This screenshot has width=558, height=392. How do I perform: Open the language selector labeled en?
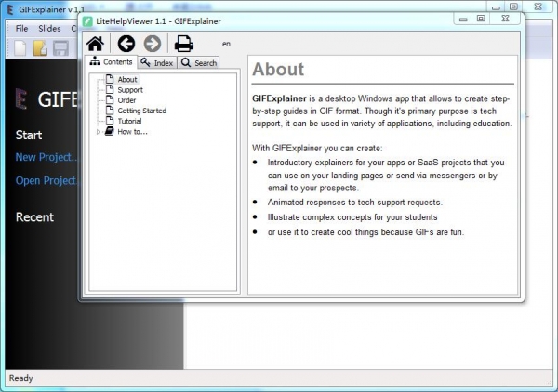tap(227, 44)
